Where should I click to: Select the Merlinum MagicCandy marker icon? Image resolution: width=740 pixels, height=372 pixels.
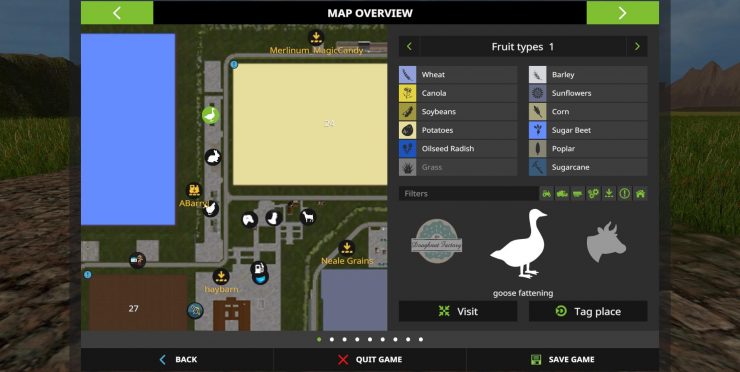[x=316, y=37]
